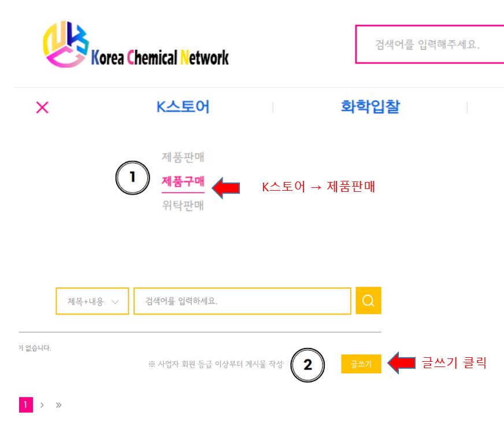Choose the 위탁판매 submenu item
The image size is (504, 430).
click(x=183, y=205)
